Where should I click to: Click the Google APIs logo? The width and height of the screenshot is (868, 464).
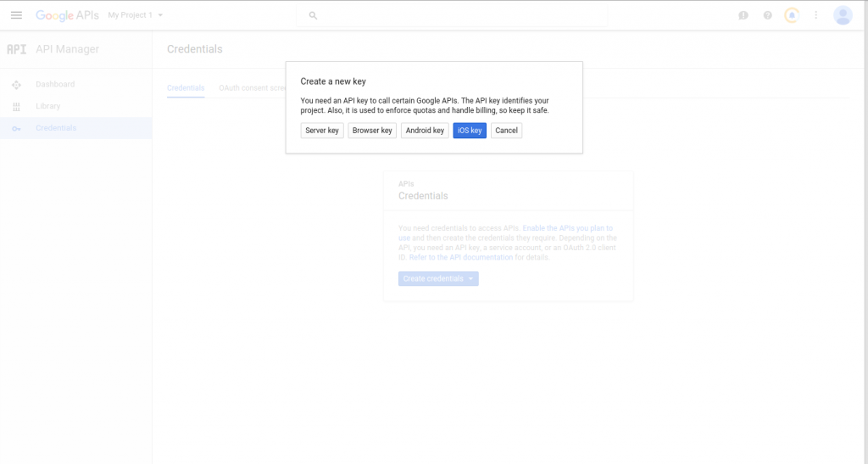tap(66, 15)
